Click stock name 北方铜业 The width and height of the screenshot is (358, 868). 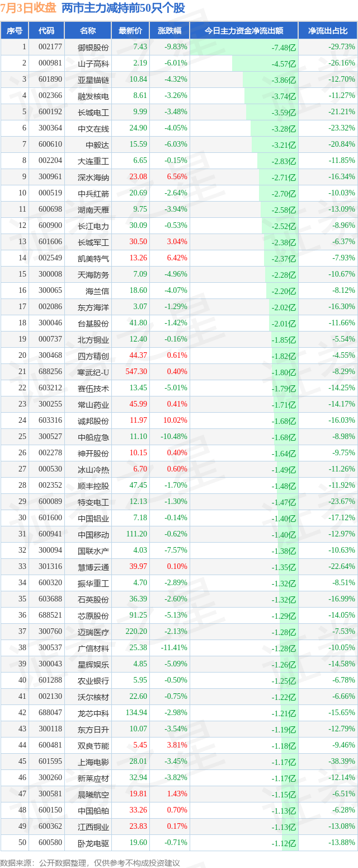(93, 339)
